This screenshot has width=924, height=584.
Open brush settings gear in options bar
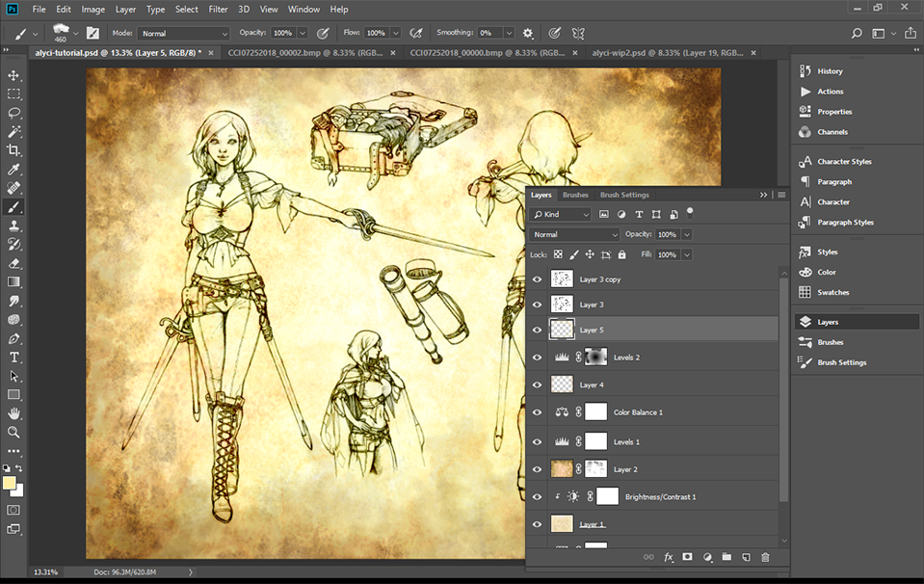pos(528,33)
